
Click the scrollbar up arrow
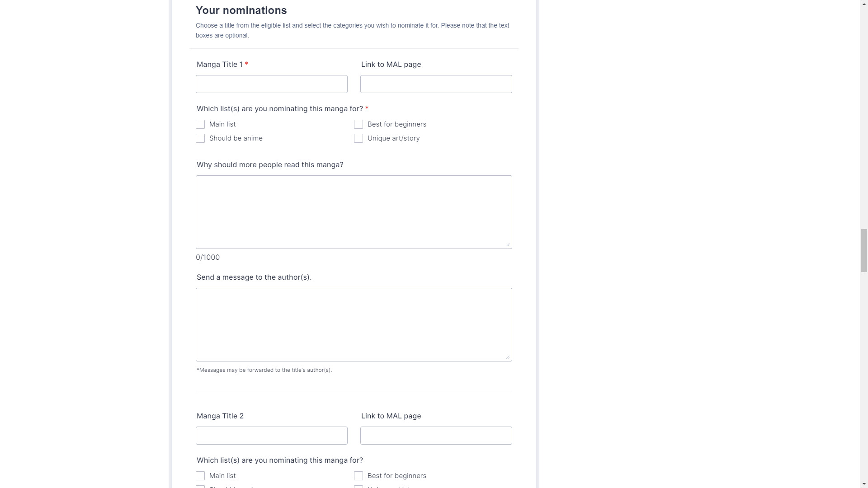click(864, 4)
